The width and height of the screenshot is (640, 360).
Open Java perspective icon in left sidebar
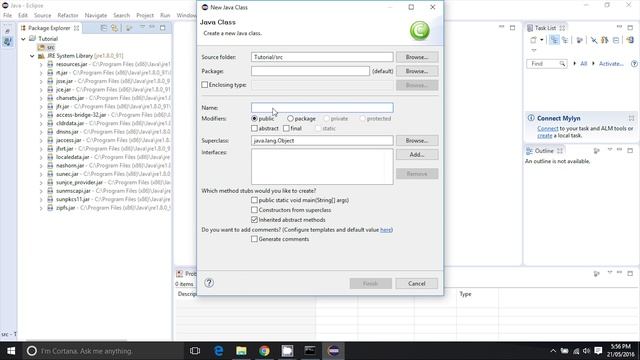[x=7, y=41]
